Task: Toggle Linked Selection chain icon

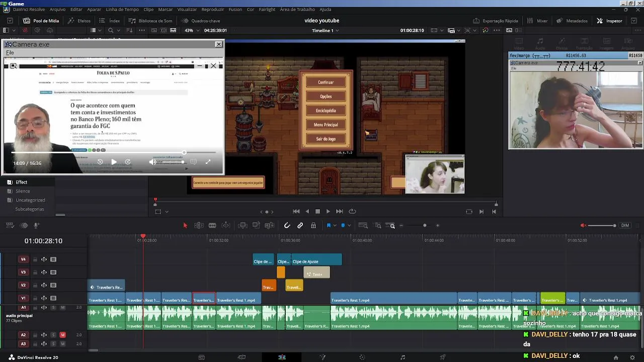Action: 300,226
